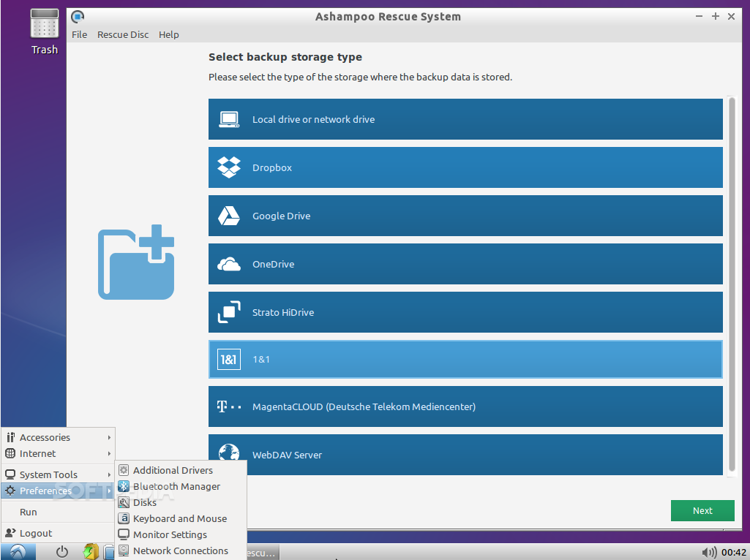Image resolution: width=750 pixels, height=560 pixels.
Task: Select OneDrive as storage
Action: point(465,264)
